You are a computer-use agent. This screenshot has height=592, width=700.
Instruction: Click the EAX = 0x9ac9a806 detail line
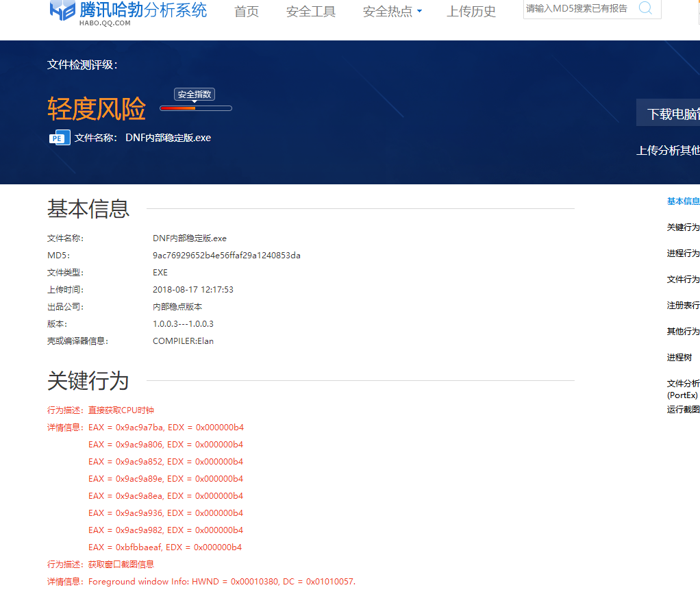click(166, 444)
